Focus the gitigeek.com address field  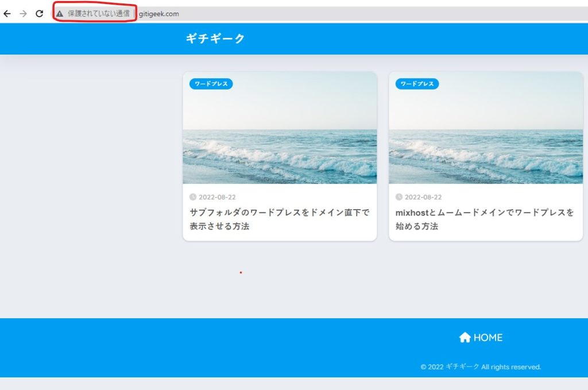point(159,14)
